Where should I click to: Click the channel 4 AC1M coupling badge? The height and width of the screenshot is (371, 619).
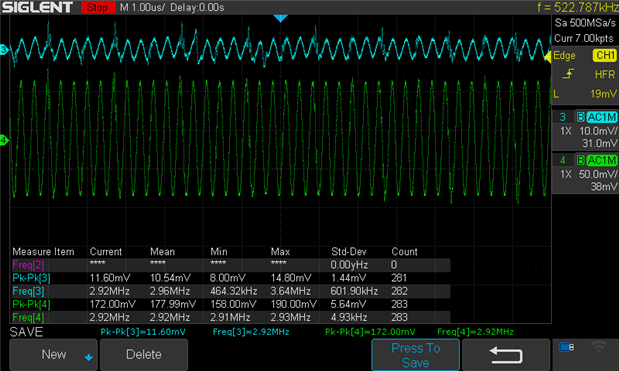601,160
